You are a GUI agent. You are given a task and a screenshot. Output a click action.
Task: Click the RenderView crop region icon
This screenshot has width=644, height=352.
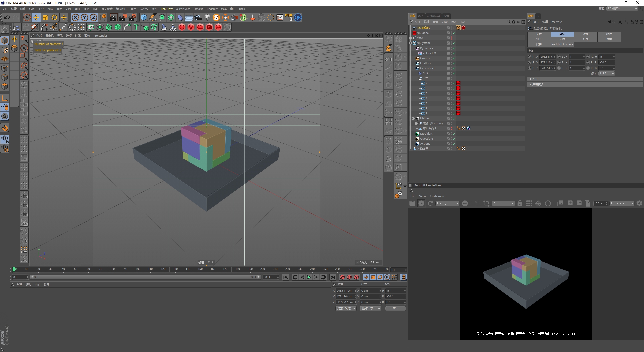(x=487, y=203)
